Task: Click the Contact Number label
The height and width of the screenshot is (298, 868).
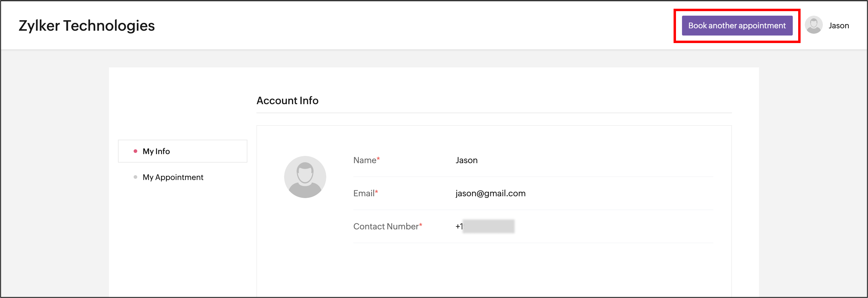Action: pyautogui.click(x=386, y=227)
